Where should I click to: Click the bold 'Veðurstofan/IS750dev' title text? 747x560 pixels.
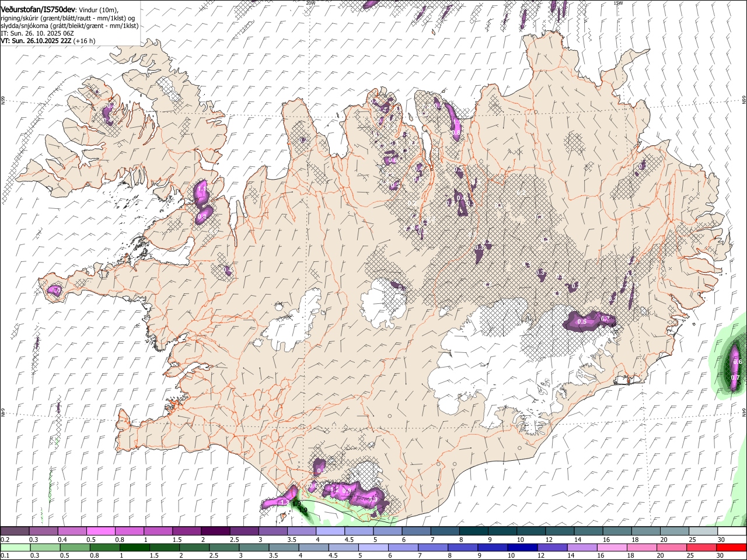coord(38,9)
